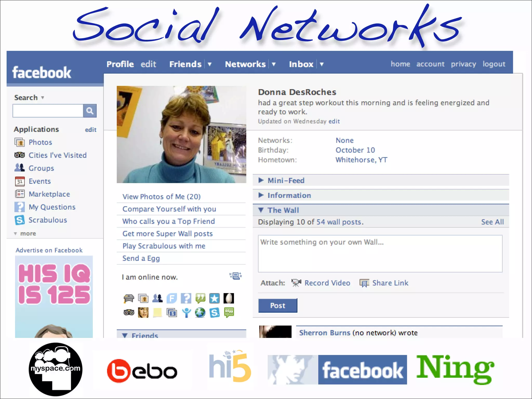The height and width of the screenshot is (399, 532).
Task: Click the search magnifier button
Action: (90, 111)
